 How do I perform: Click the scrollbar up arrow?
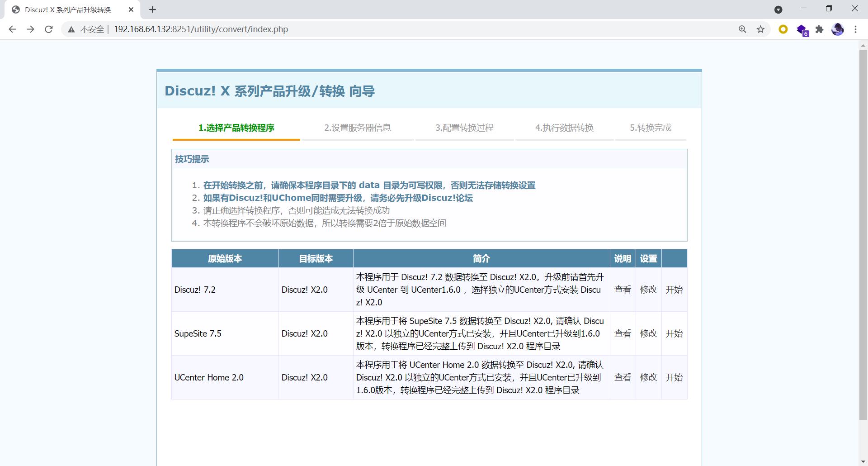[x=863, y=45]
